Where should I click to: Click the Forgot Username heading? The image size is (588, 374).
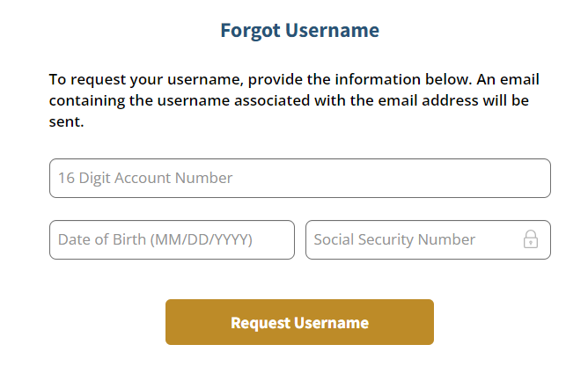[299, 31]
